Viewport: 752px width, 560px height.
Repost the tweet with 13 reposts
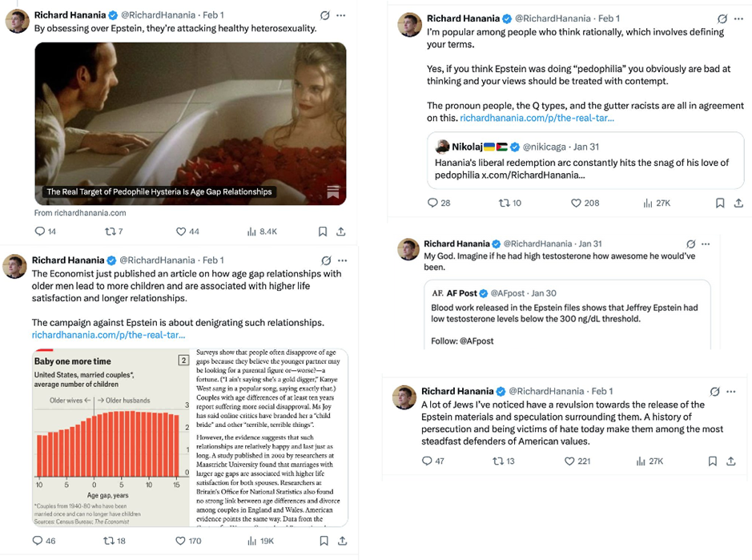tap(497, 461)
